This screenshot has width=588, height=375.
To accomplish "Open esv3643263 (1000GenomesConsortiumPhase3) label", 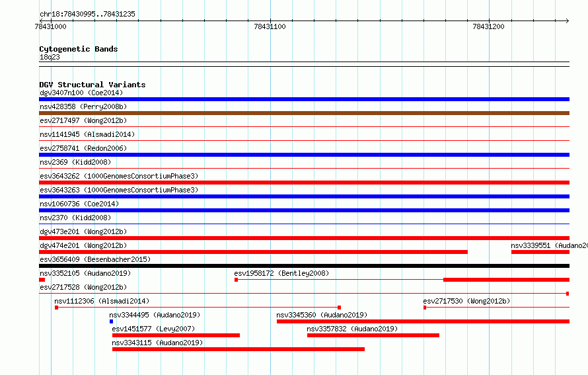I will [119, 190].
